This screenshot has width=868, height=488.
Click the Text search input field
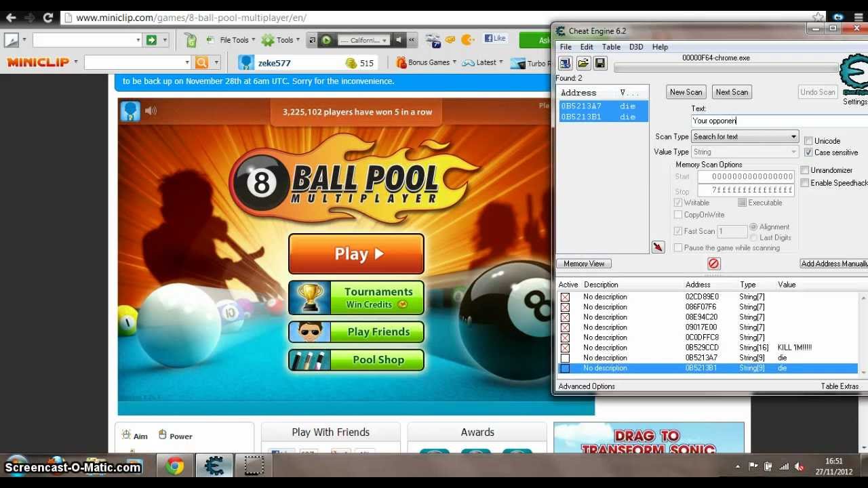click(779, 121)
